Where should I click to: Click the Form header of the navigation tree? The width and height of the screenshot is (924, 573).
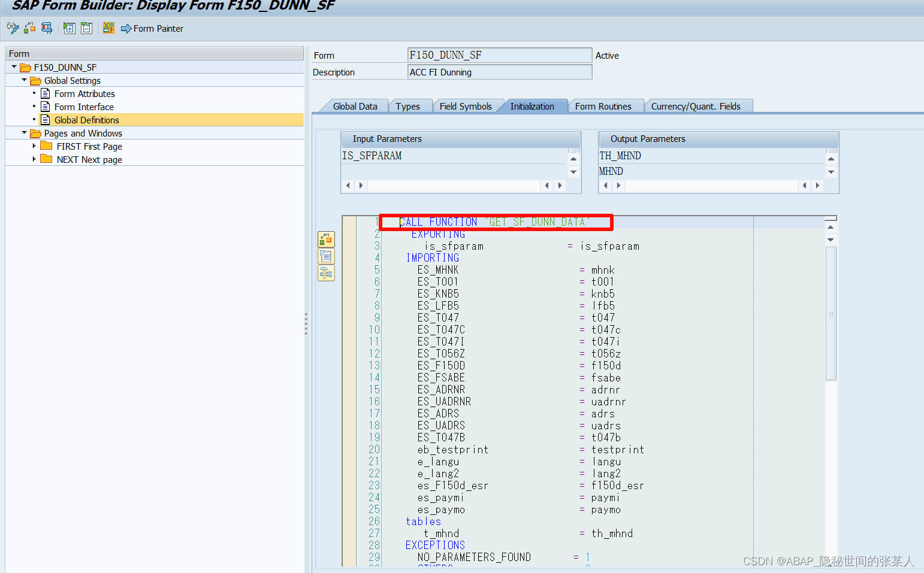click(155, 53)
